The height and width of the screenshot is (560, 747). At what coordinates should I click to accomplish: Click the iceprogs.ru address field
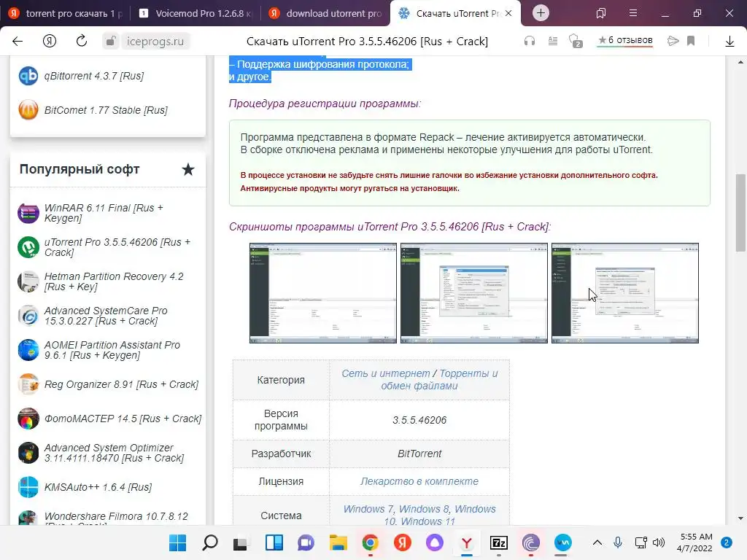[x=155, y=42]
